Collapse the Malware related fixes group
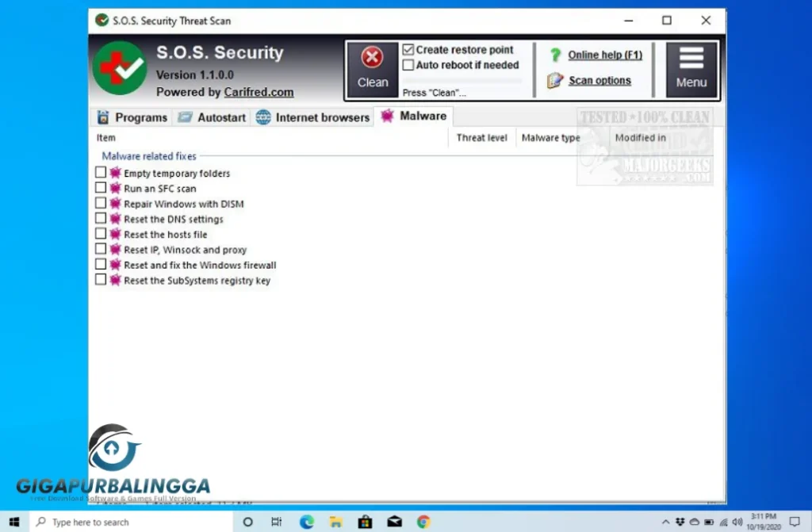This screenshot has width=812, height=532. coord(147,156)
